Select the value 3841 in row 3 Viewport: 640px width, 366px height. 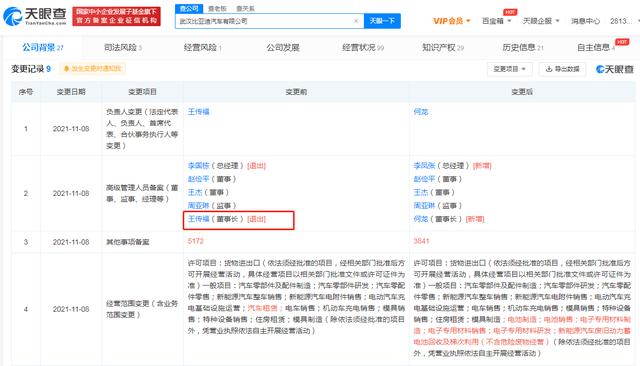click(421, 241)
